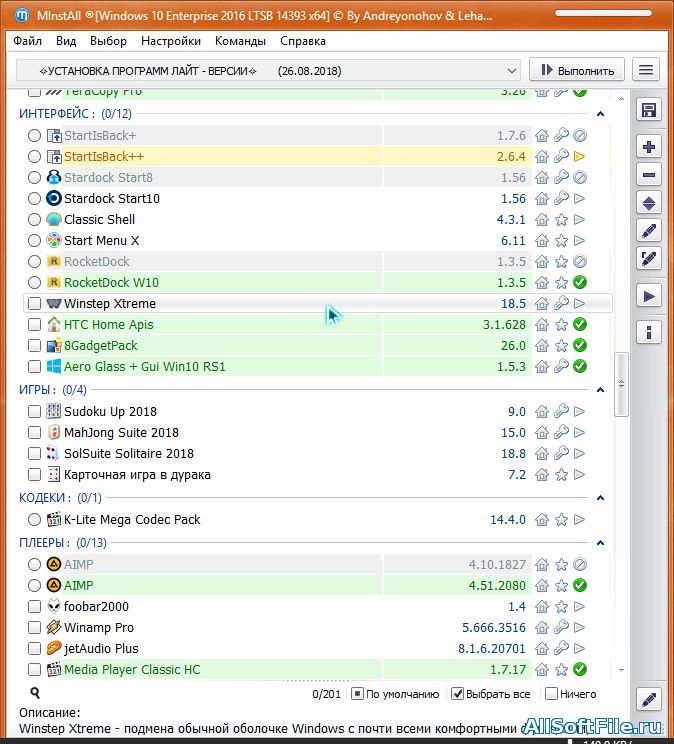Open the hamburger menu button
This screenshot has width=674, height=744.
[646, 70]
